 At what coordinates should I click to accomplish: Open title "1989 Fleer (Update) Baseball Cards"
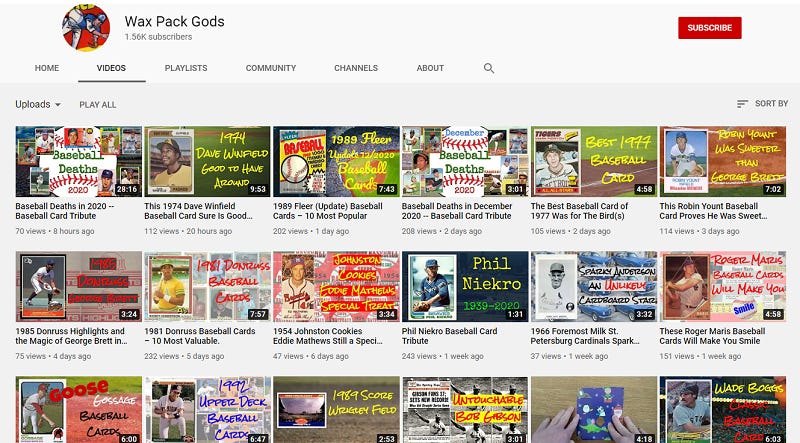(x=328, y=211)
